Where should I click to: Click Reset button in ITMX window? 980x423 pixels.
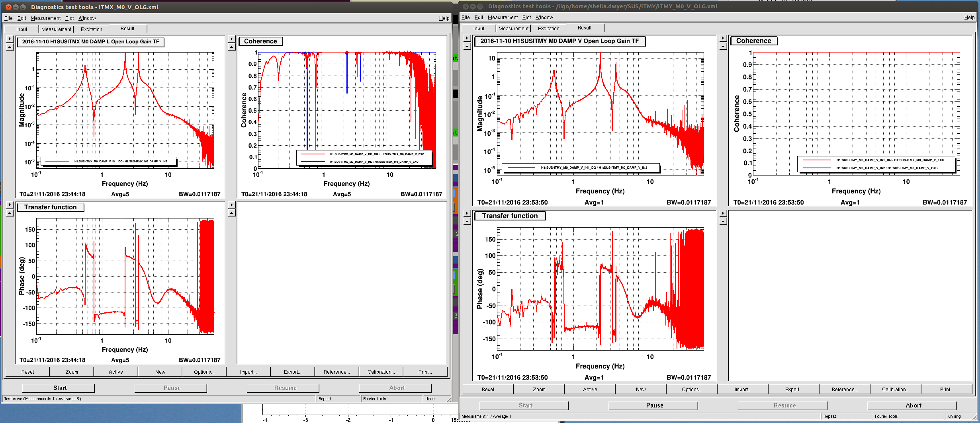(x=27, y=372)
